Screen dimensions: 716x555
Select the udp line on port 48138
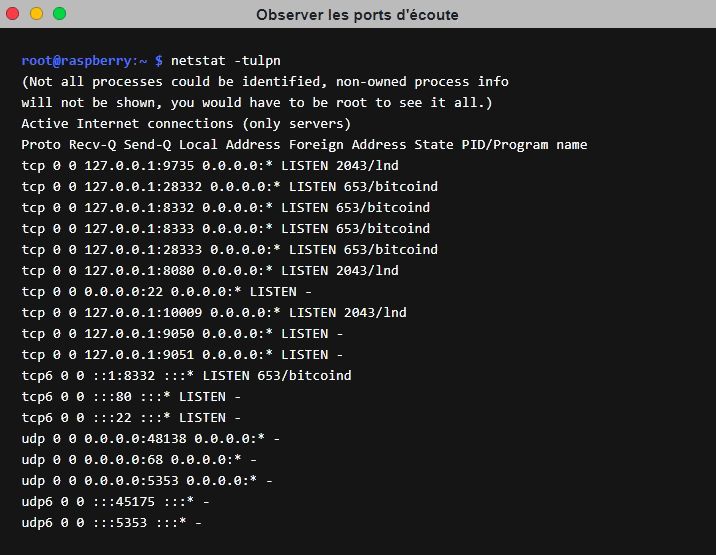(150, 439)
